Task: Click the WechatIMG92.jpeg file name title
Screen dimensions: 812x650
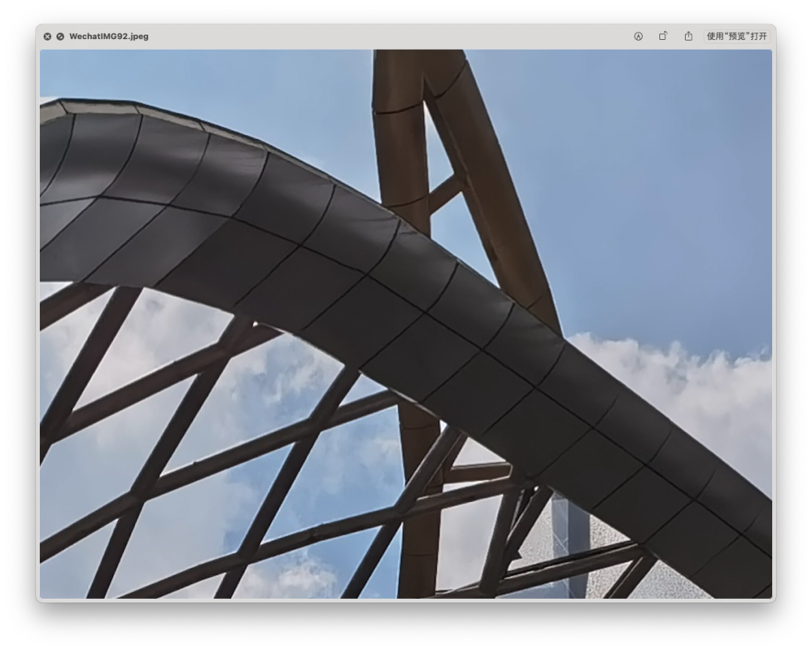Action: pyautogui.click(x=109, y=36)
